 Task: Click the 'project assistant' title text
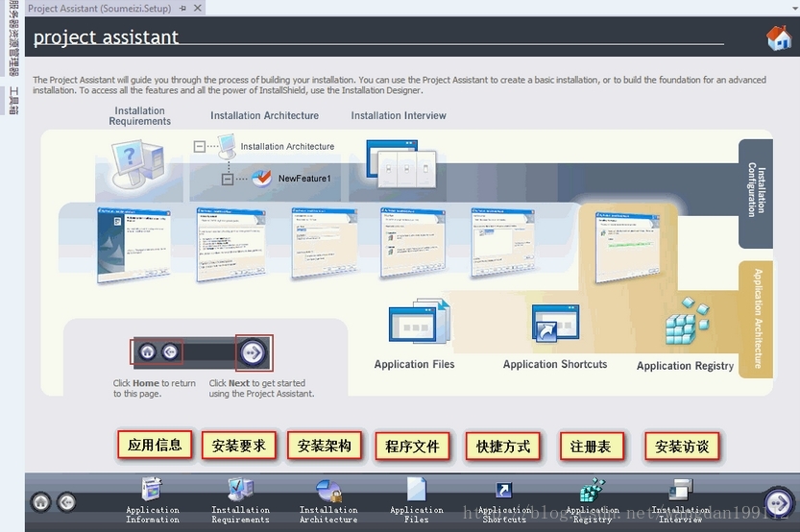106,36
